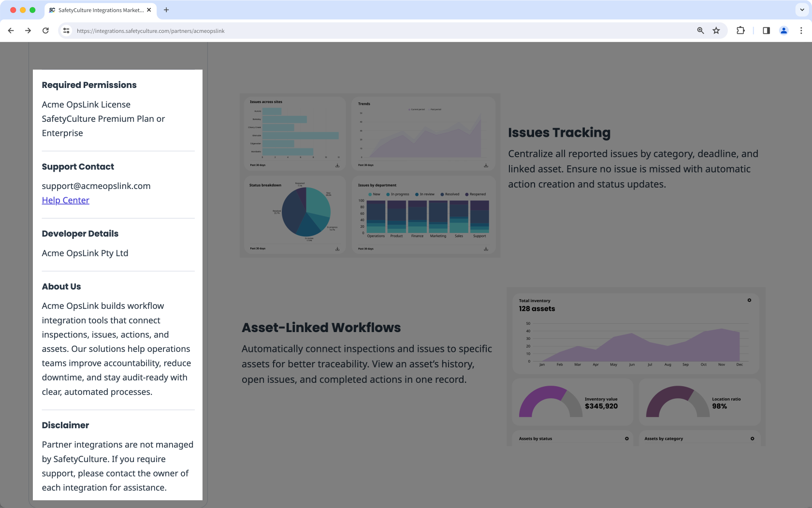Click the Asset-Linked Workflows heading

321,328
